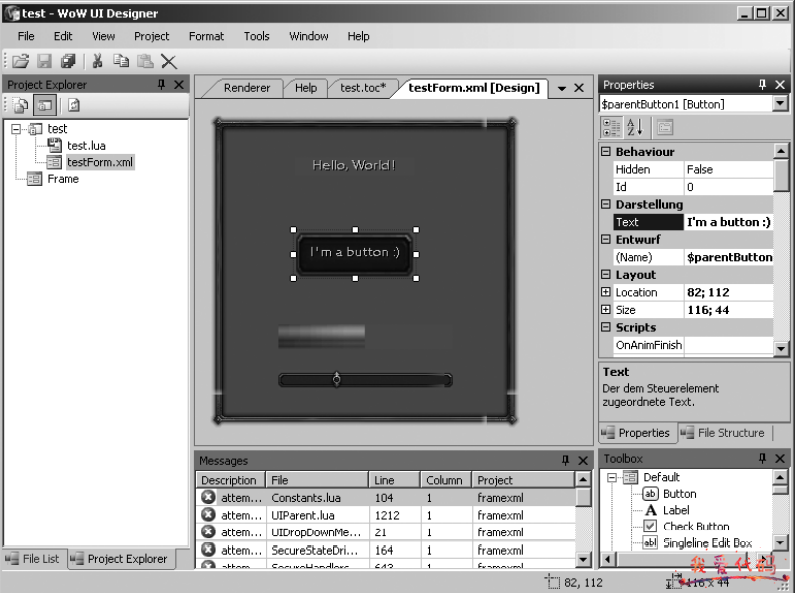Click error icon on SecureStateDri... row
The image size is (795, 593).
click(208, 549)
